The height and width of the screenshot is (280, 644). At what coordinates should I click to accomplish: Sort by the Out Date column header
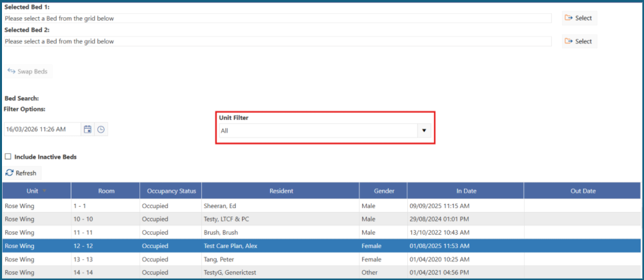point(583,191)
